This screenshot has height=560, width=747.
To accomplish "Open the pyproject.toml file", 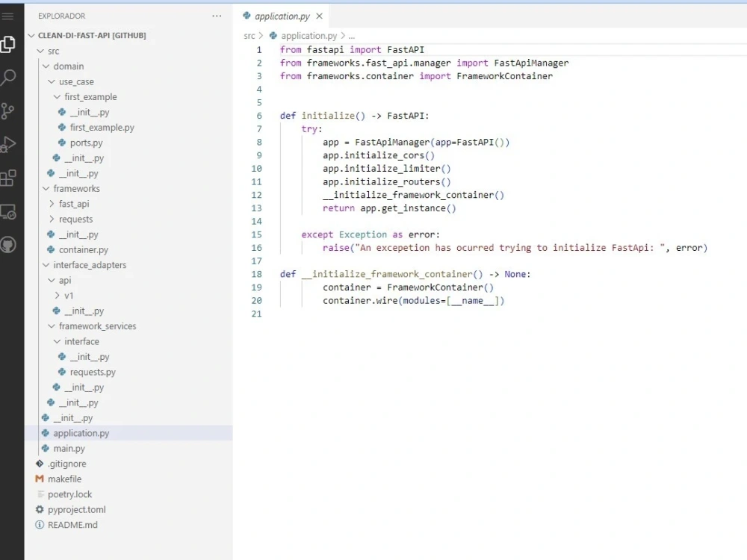I will (x=75, y=509).
